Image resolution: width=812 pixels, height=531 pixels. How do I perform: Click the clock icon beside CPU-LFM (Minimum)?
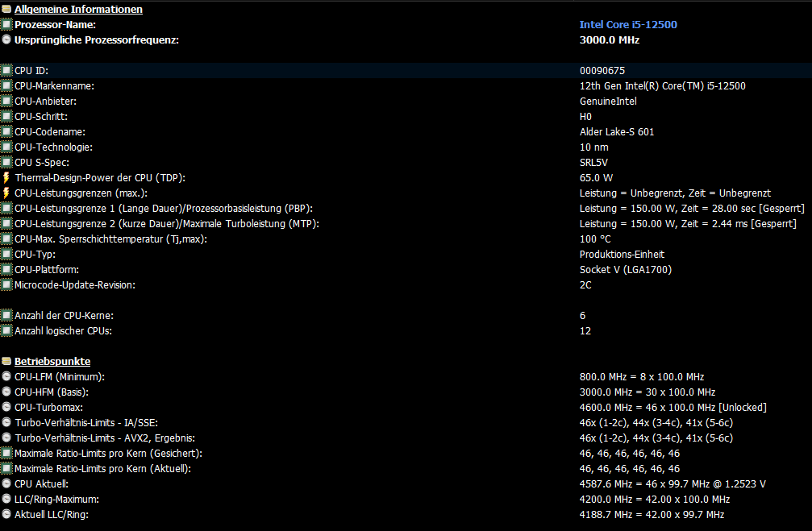coord(6,377)
